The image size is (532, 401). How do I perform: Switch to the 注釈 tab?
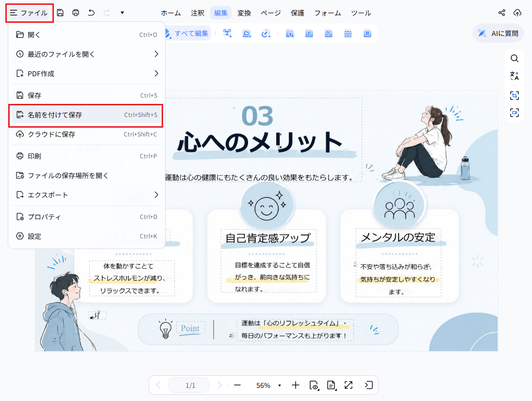click(x=198, y=13)
